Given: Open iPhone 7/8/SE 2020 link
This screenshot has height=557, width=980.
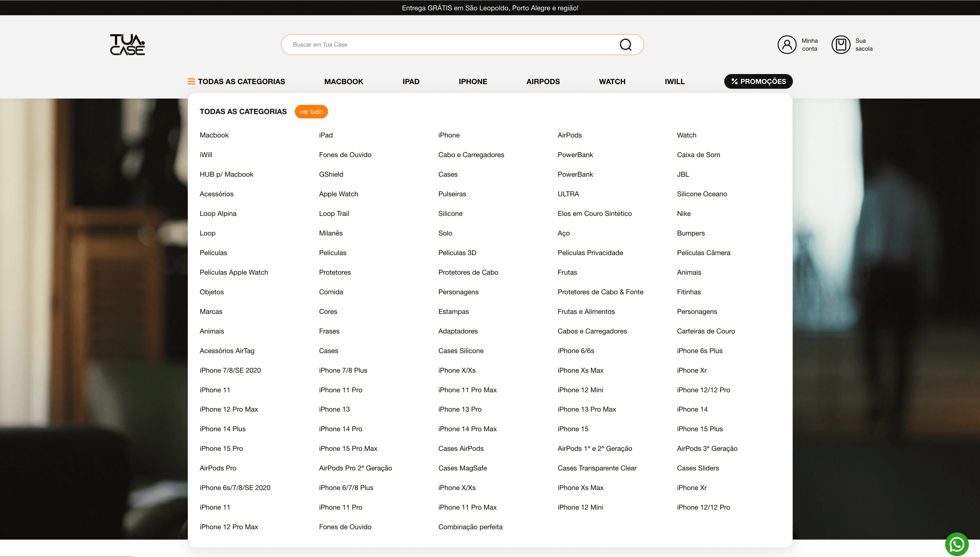Looking at the screenshot, I should pyautogui.click(x=230, y=370).
